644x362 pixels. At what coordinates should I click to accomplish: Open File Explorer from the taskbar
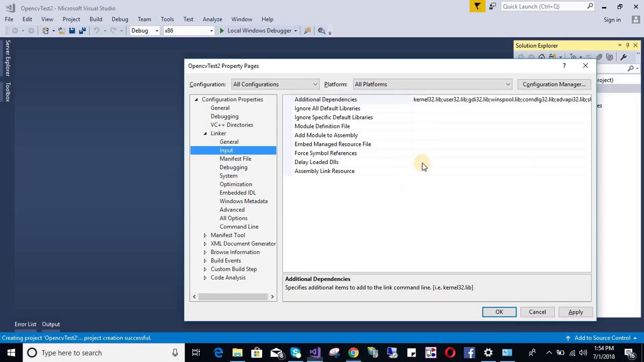(x=237, y=352)
